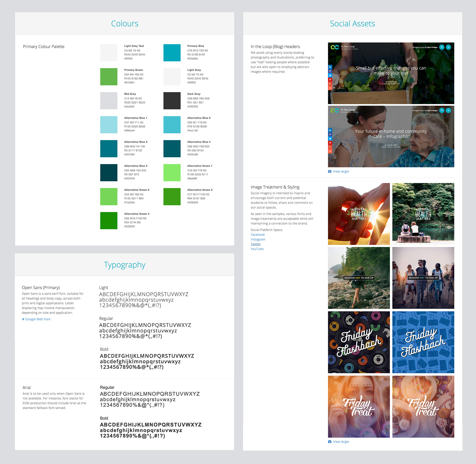This screenshot has height=464, width=476.
Task: Click the Twitter share icon on the community care header
Action: [x=330, y=139]
